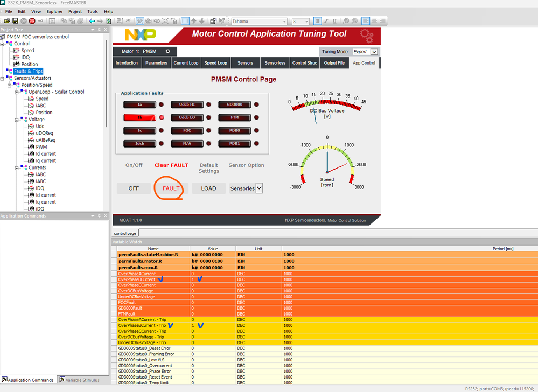Click the context help icon with question mark
This screenshot has width=538, height=392.
[x=222, y=21]
